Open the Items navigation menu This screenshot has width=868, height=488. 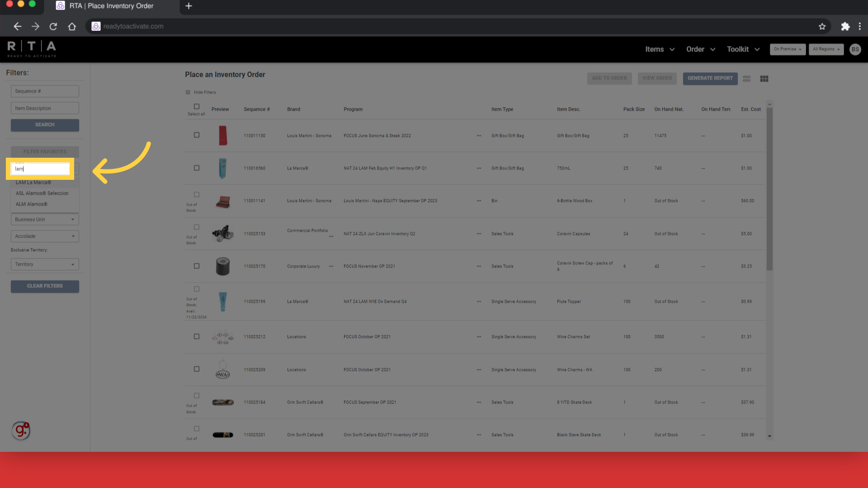[x=660, y=49]
